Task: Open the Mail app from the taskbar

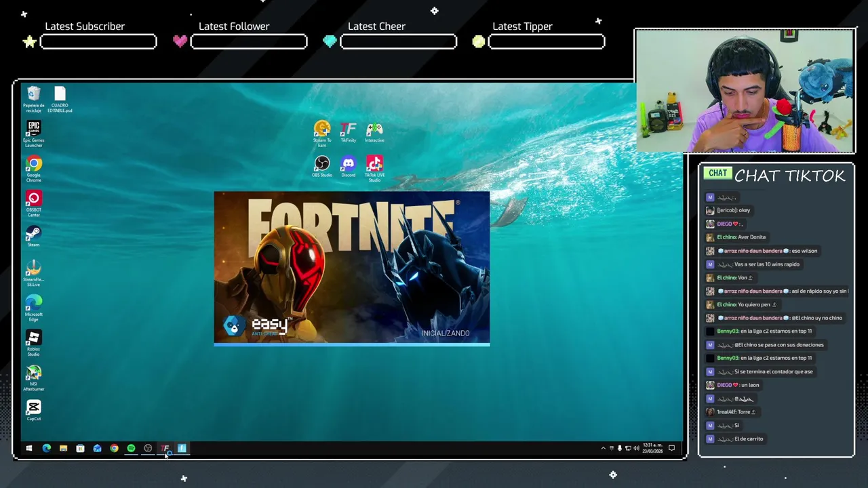Action: 97,448
